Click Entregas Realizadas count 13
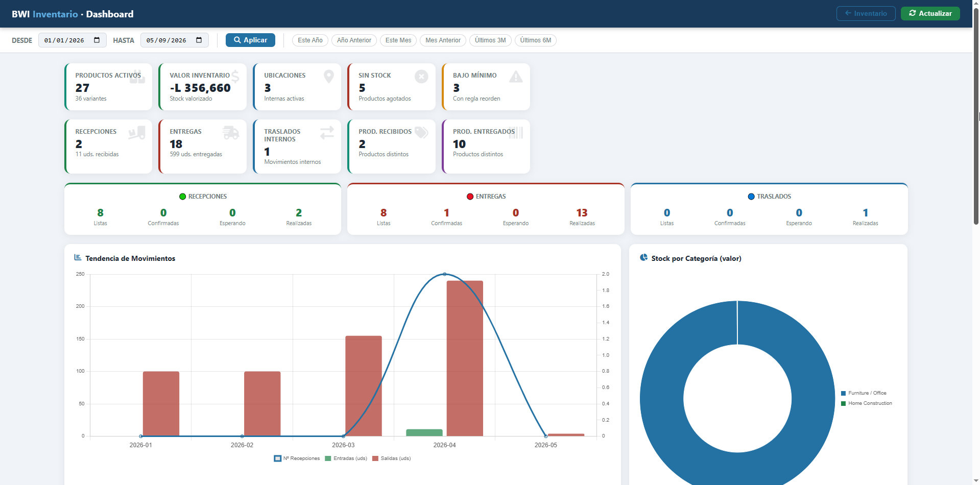This screenshot has width=980, height=485. tap(582, 213)
